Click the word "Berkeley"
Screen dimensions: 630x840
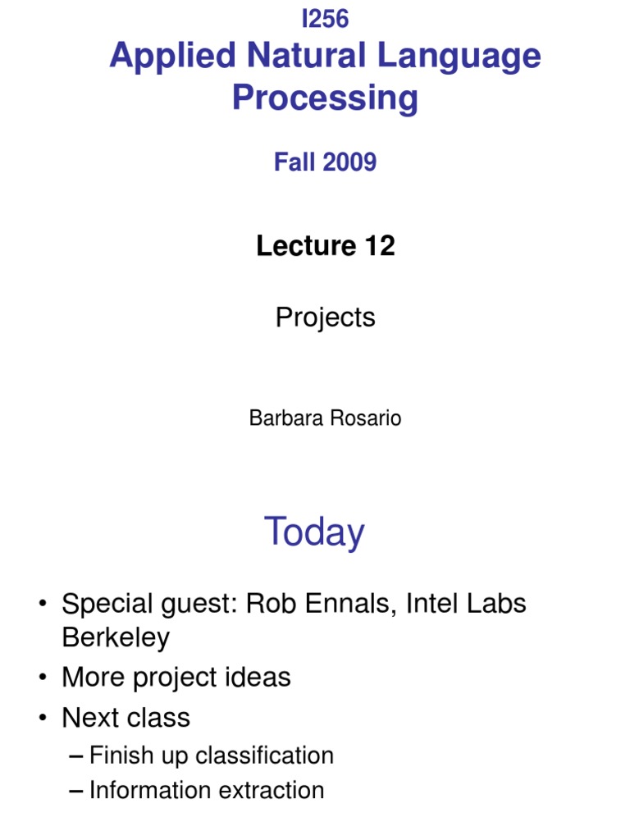(116, 637)
